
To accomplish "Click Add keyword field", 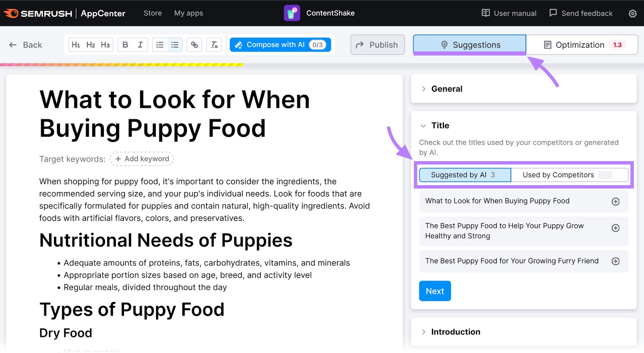I will (142, 159).
